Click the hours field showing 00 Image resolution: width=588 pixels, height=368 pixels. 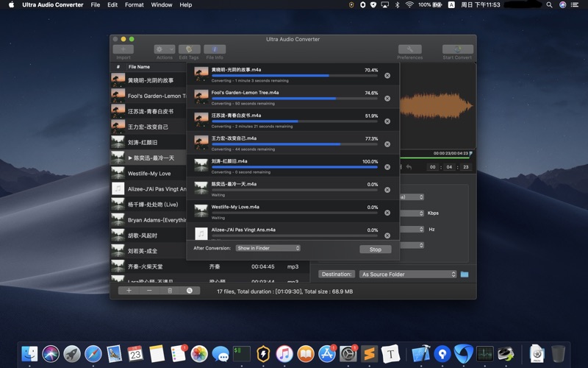click(433, 167)
